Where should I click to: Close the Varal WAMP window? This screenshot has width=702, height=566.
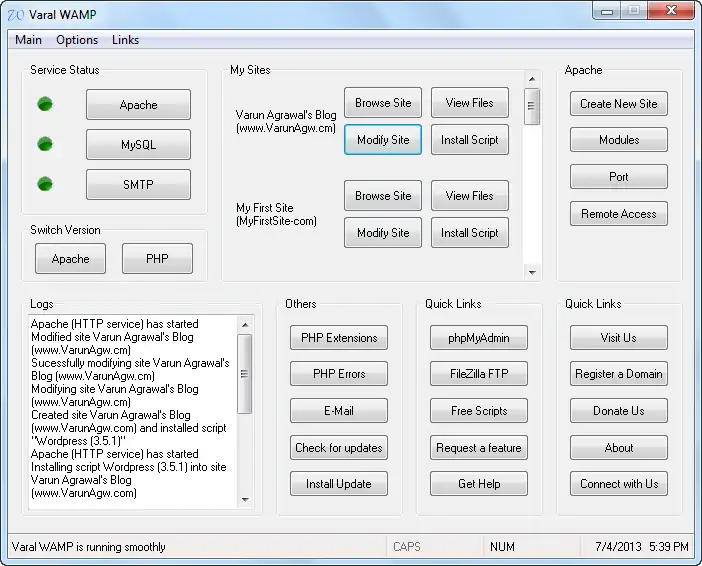click(x=671, y=11)
